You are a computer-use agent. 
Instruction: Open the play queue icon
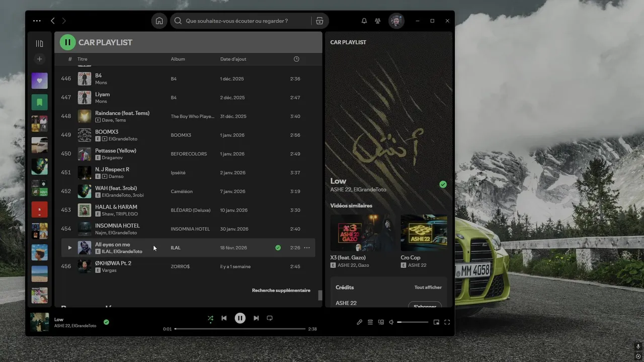click(370, 322)
